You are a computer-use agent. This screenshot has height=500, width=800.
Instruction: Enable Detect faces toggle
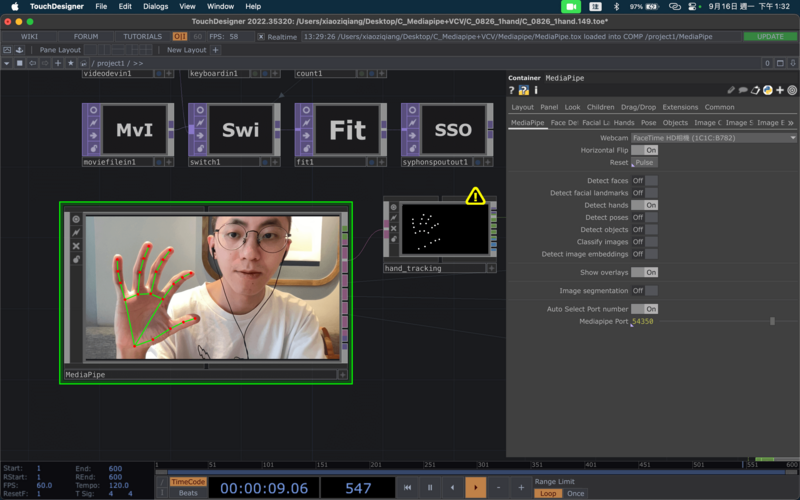coord(650,181)
